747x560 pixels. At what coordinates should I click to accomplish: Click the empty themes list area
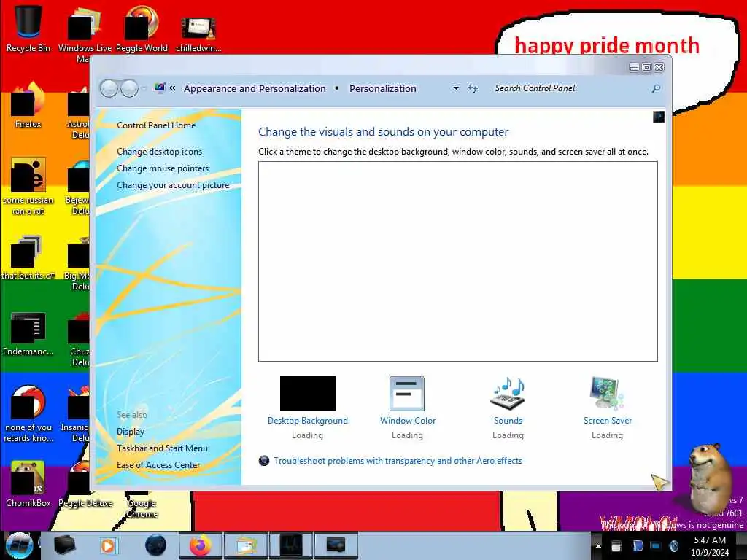click(458, 262)
